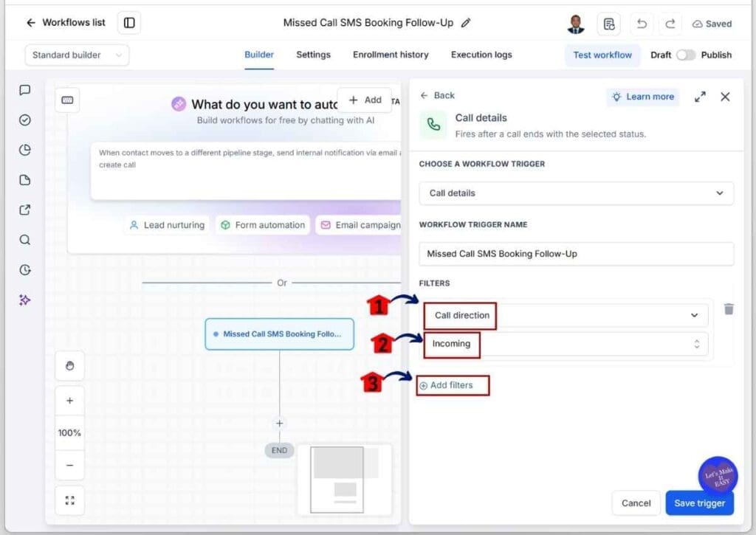
Task: Open the Execution logs tab
Action: pos(481,55)
